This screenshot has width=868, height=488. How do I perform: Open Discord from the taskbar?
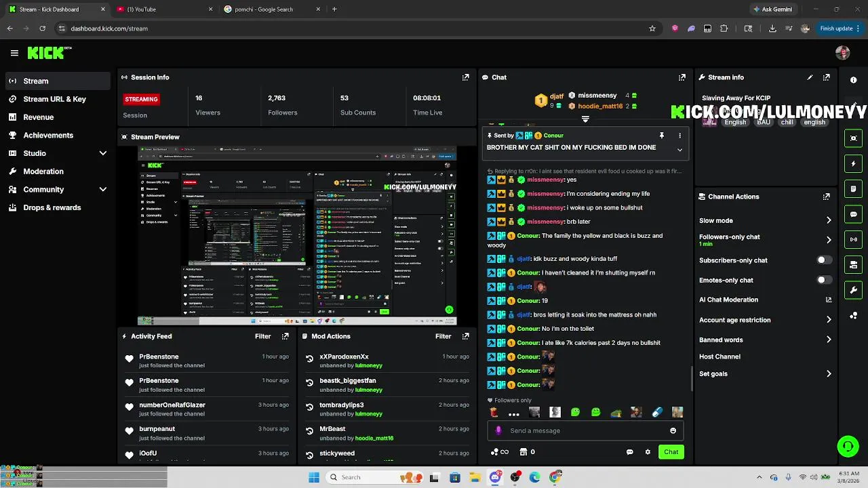(495, 477)
